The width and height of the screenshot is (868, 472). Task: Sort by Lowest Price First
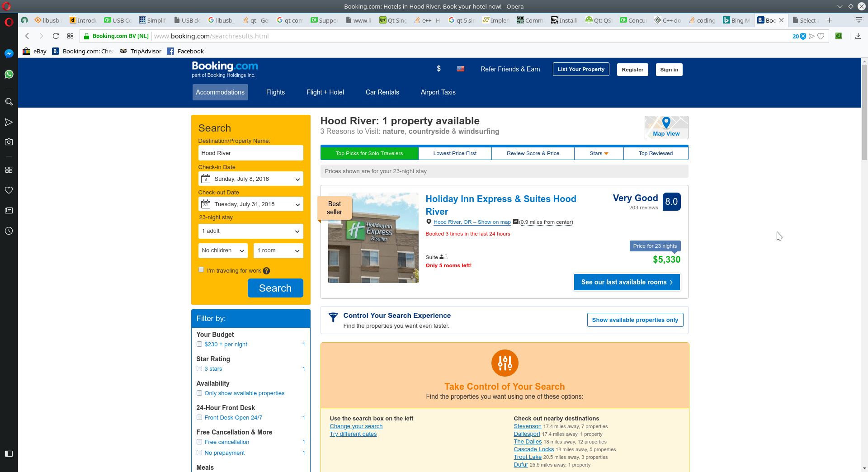[x=454, y=153]
